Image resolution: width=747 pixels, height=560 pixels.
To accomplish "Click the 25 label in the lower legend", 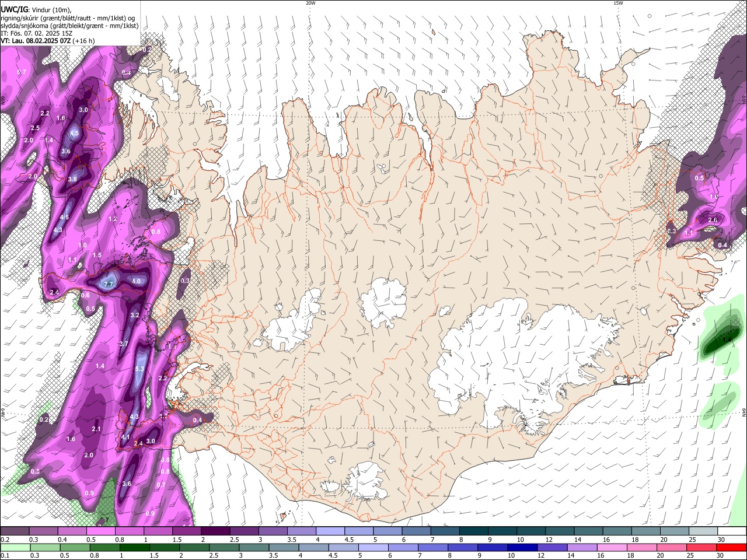I will tap(690, 555).
